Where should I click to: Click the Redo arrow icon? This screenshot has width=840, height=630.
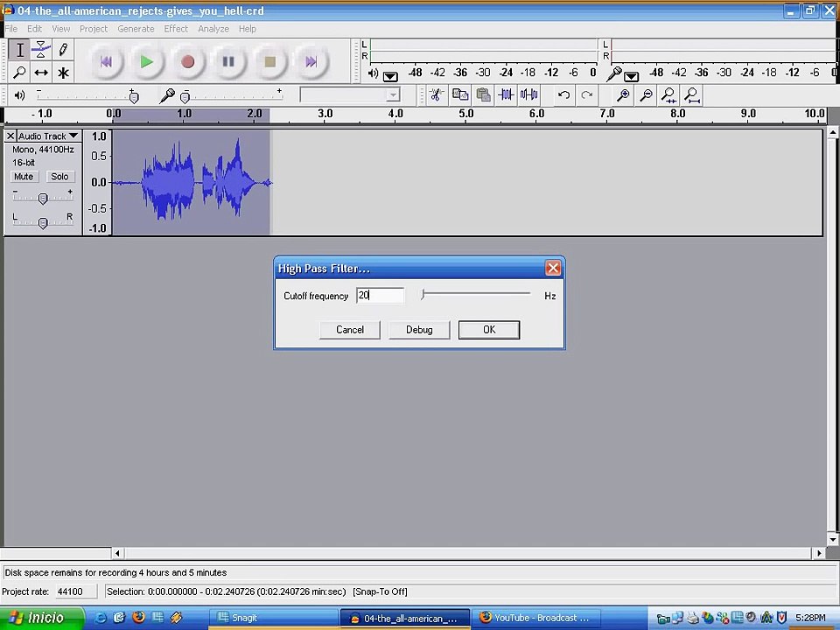(586, 95)
